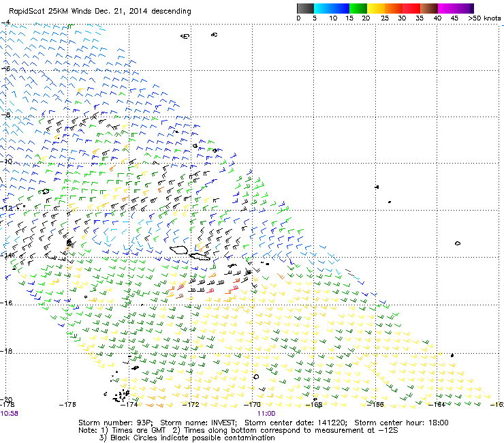
Task: Click the '-18' latitude axis label
Action: [x=6, y=351]
